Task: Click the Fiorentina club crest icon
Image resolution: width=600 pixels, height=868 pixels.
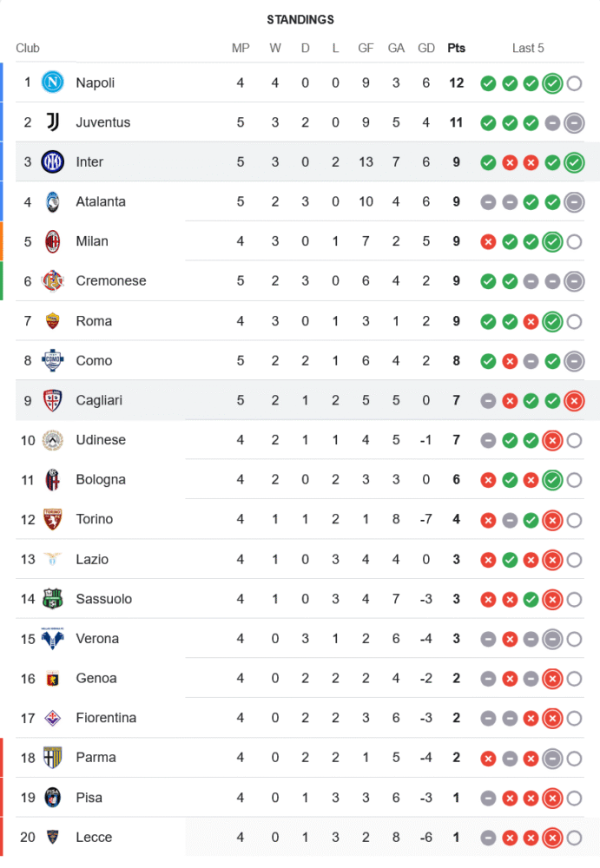Action: click(x=53, y=718)
